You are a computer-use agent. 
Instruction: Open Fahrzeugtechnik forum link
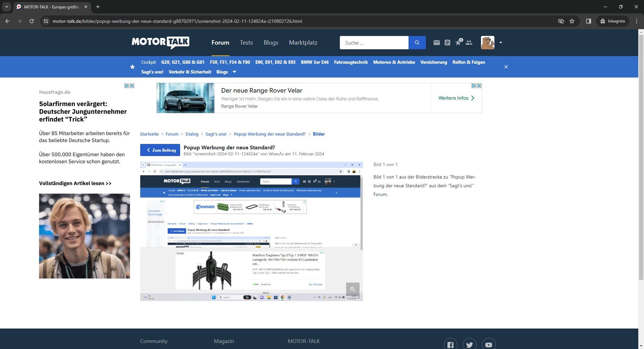[x=351, y=62]
